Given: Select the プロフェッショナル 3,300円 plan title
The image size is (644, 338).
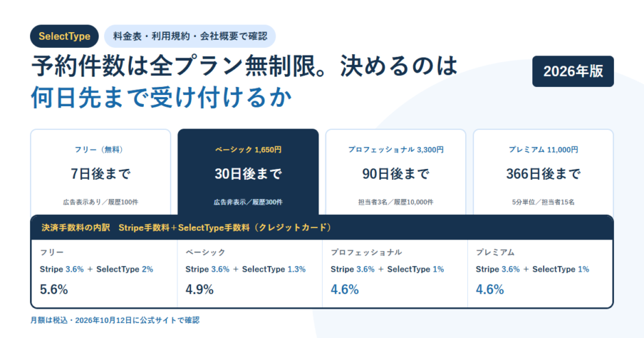Looking at the screenshot, I should click(396, 150).
